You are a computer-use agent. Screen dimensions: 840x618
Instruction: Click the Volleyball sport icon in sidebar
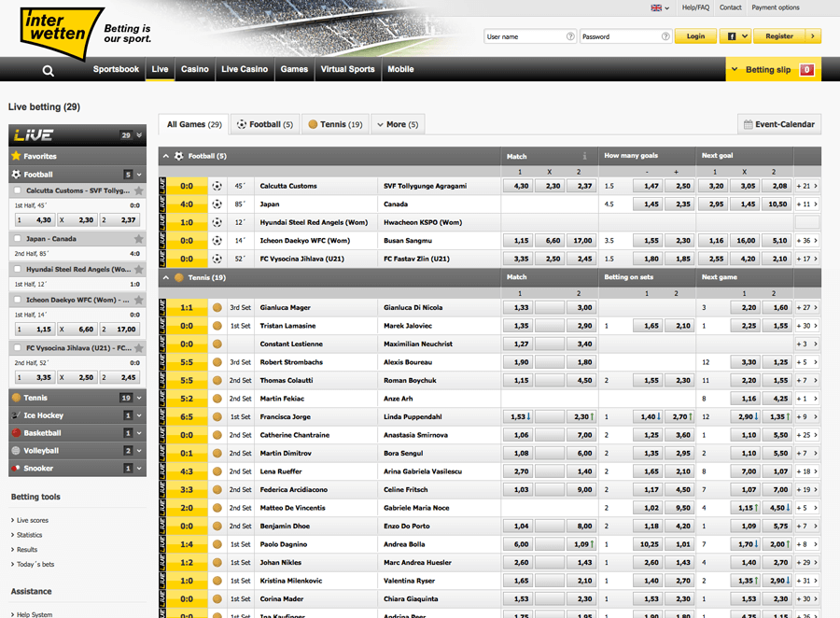(x=16, y=451)
